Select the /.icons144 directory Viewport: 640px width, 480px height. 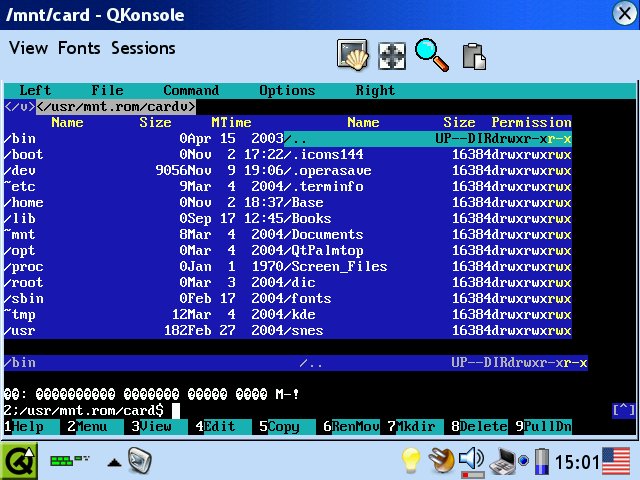coord(428,154)
